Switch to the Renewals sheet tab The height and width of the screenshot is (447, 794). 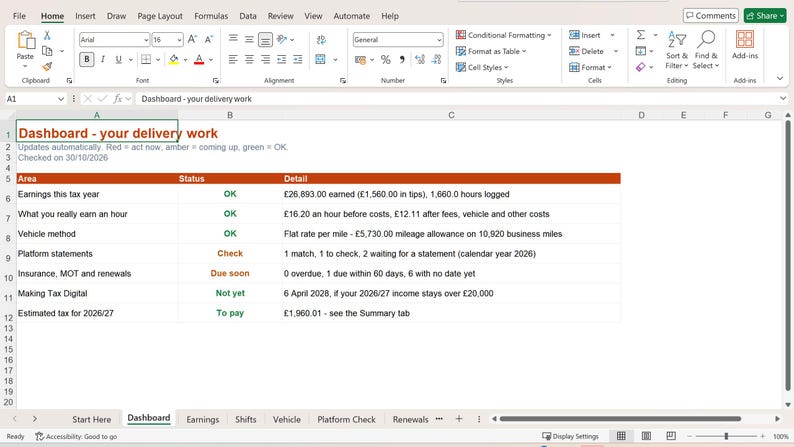410,419
